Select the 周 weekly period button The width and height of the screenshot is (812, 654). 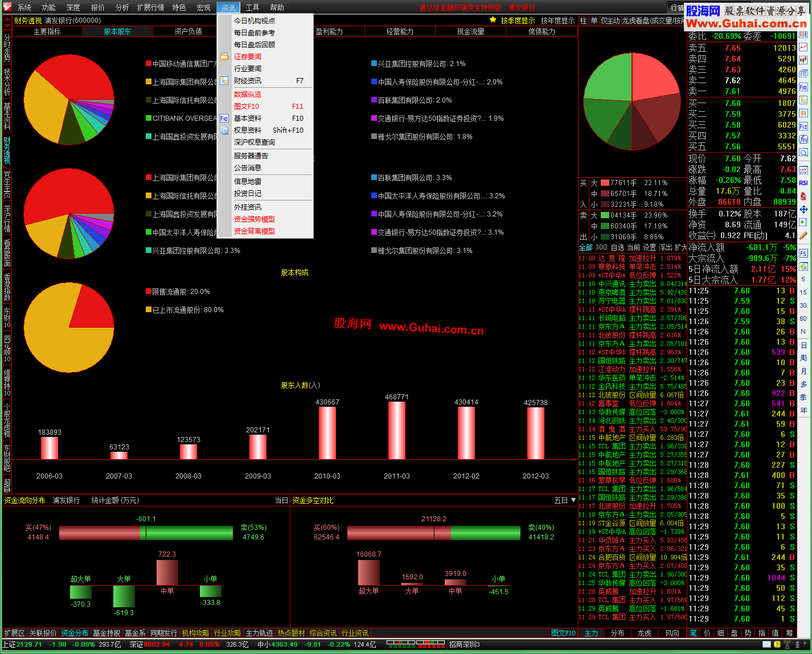pos(803,358)
